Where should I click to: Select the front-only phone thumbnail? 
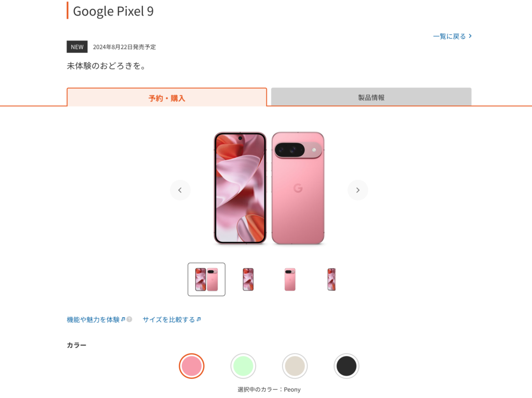248,279
